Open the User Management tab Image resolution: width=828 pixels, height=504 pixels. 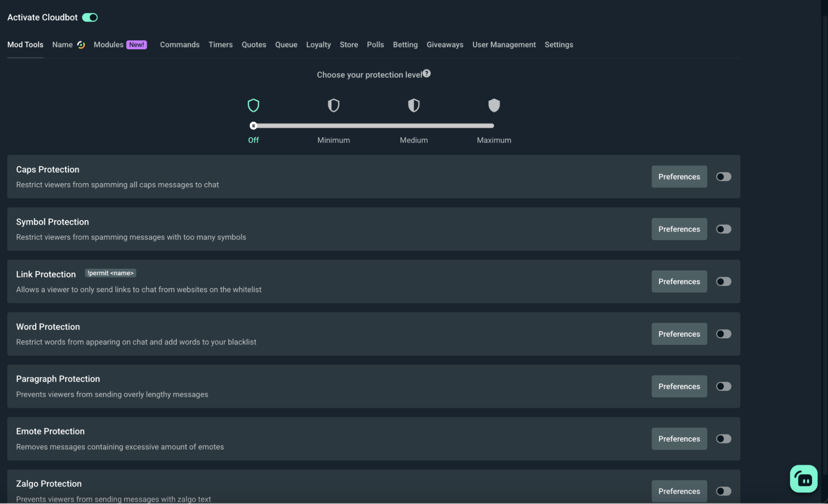[504, 44]
